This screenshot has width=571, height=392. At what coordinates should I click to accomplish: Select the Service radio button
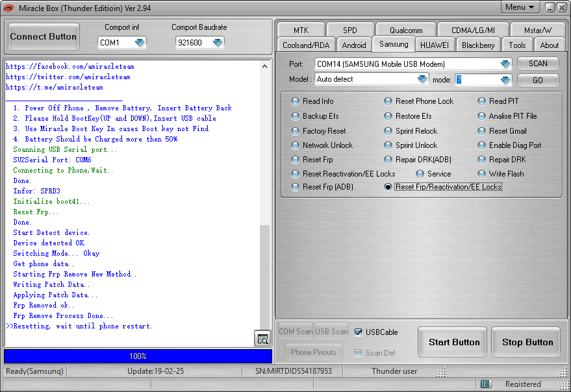coord(420,174)
